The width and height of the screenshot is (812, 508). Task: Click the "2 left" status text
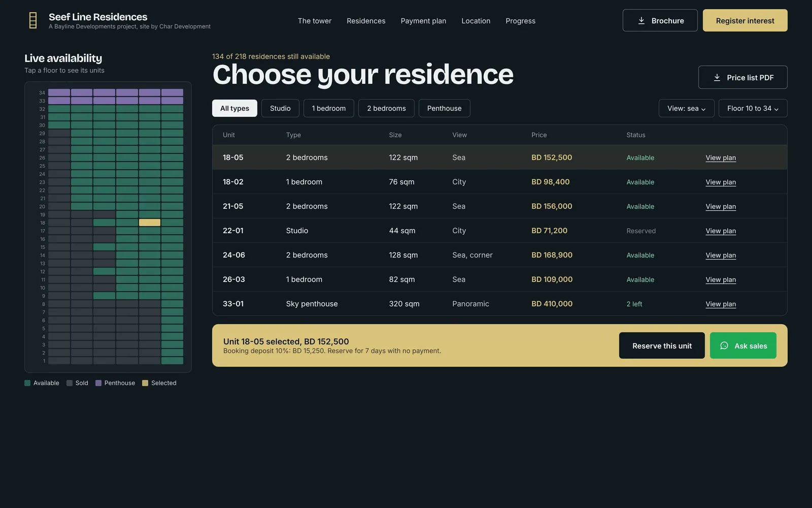[634, 304]
